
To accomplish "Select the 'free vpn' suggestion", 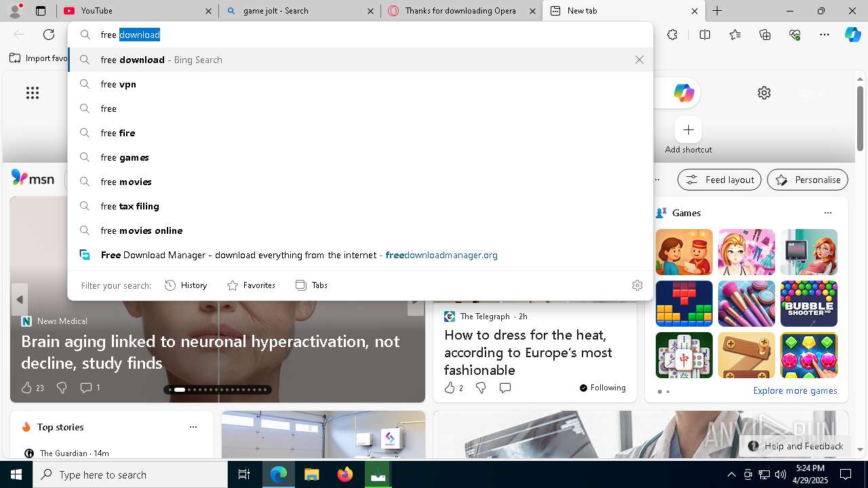I will [361, 84].
